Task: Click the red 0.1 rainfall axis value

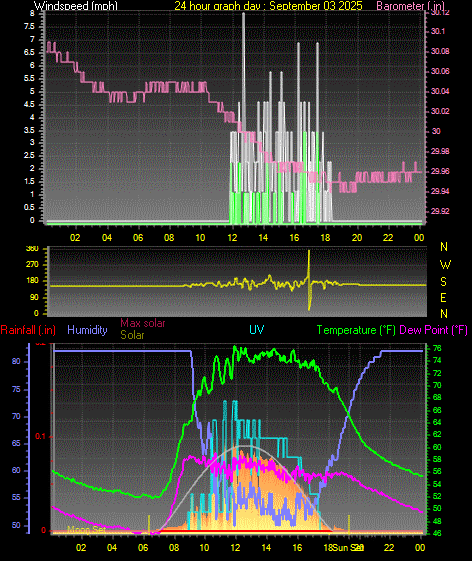Action: tap(40, 436)
